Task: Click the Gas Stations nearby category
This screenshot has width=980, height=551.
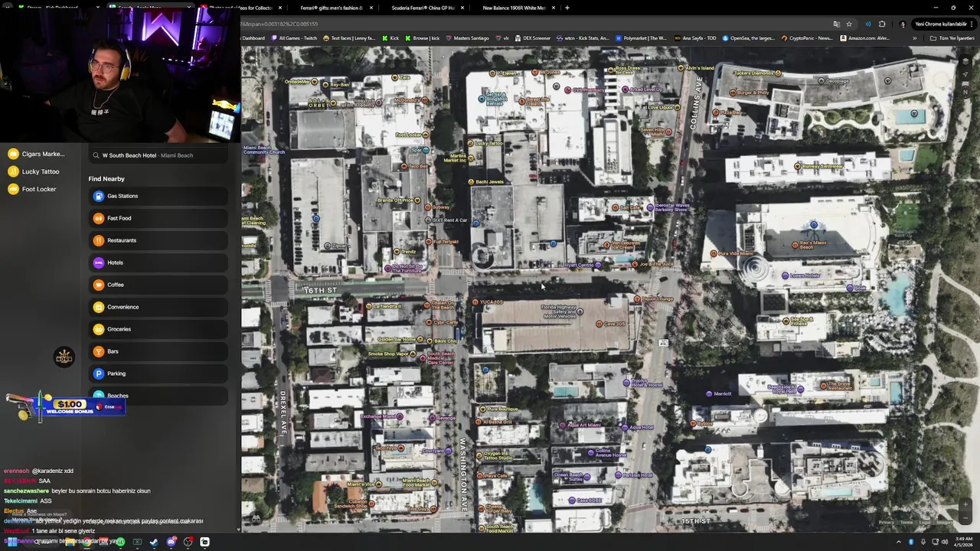Action: 158,196
